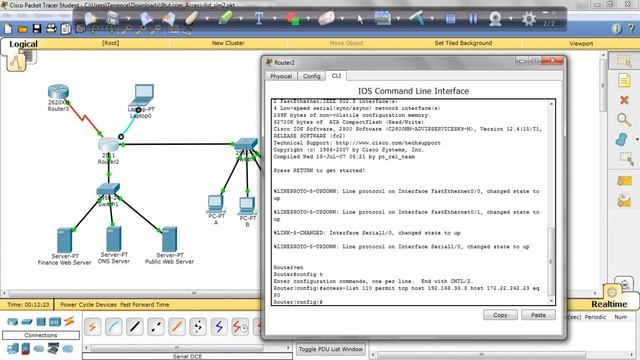Open dropdown arrow beside the pencil tool
Screen dimensions: 640x360
point(207,19)
